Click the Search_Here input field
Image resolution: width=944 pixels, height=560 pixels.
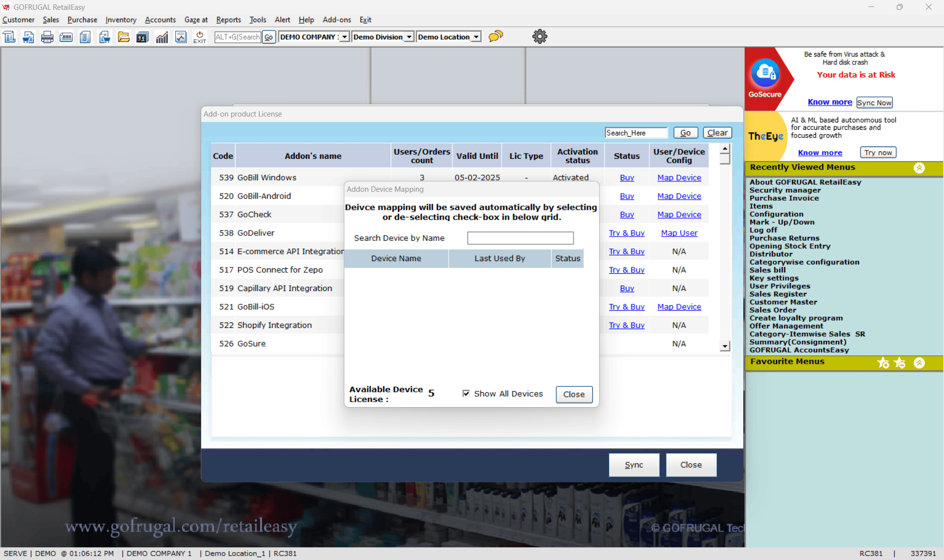(x=636, y=133)
